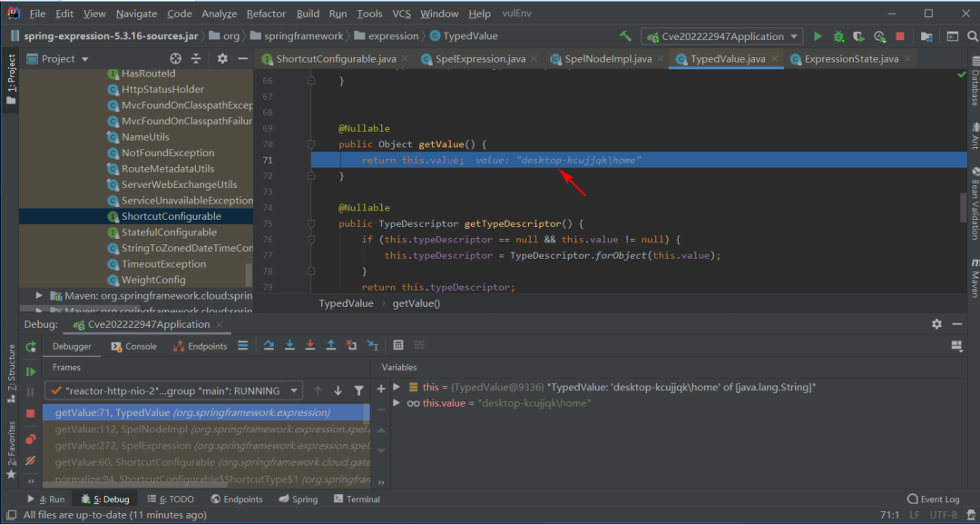980x524 pixels.
Task: Expand the first Maven: org.springframework.cloud library node
Action: (x=39, y=295)
